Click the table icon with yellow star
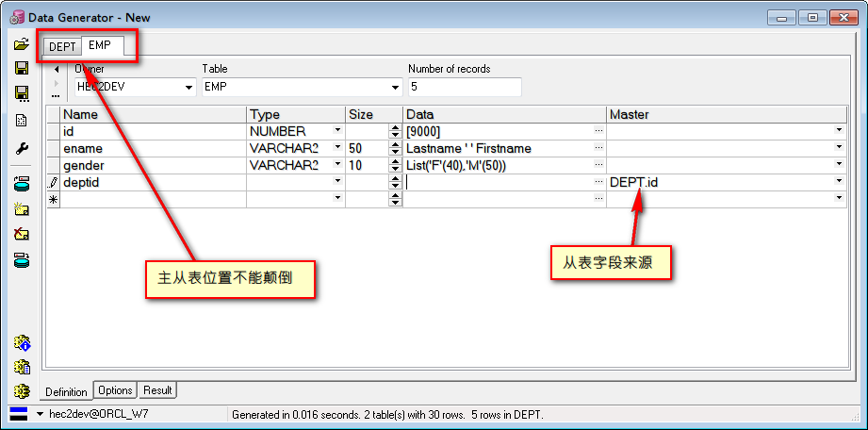 point(21,209)
